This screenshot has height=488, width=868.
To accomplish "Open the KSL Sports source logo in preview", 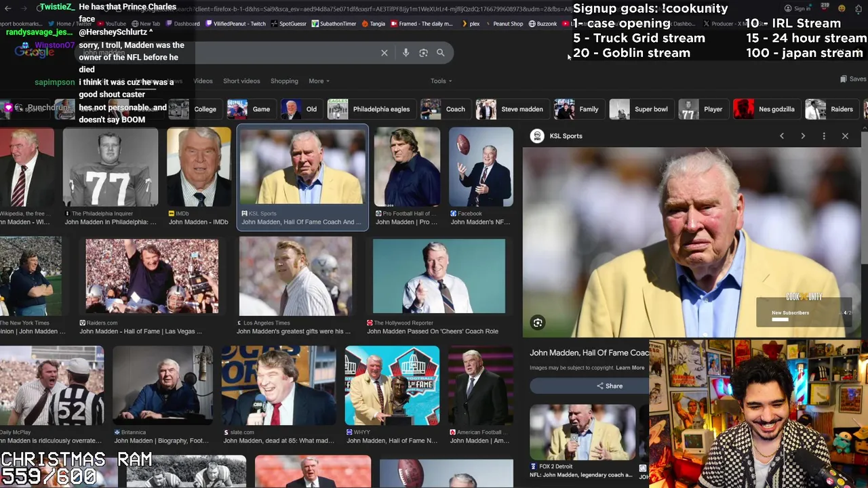I will (x=537, y=136).
